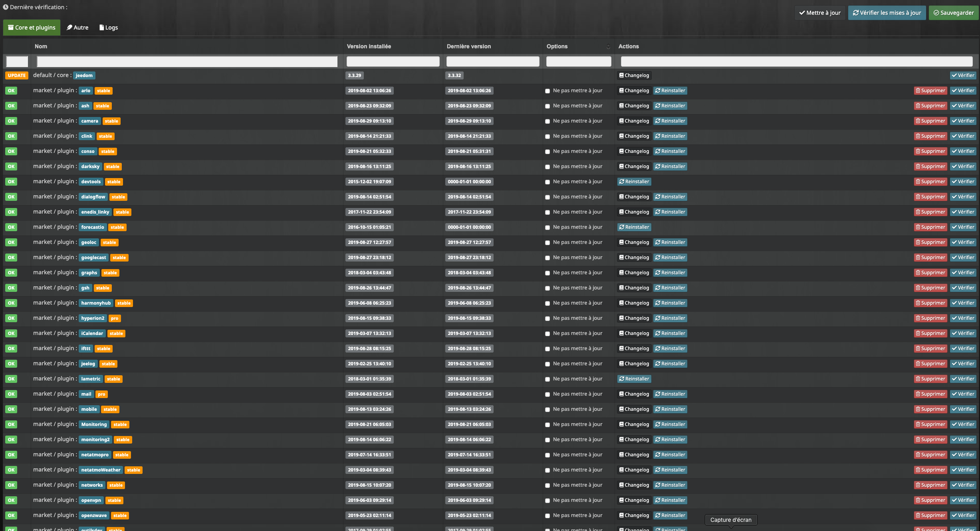Click Supprimer for openvpn plugin
Image resolution: width=980 pixels, height=531 pixels.
(930, 500)
